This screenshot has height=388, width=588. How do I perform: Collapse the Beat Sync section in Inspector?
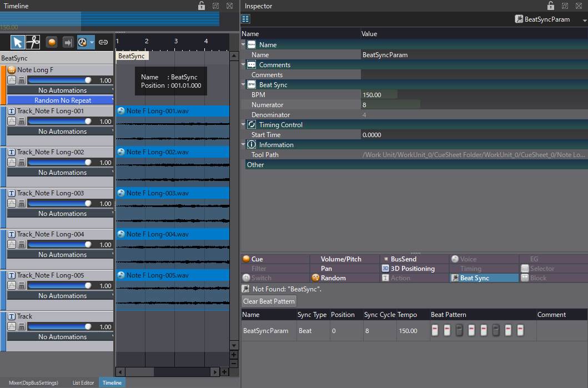[x=243, y=84]
